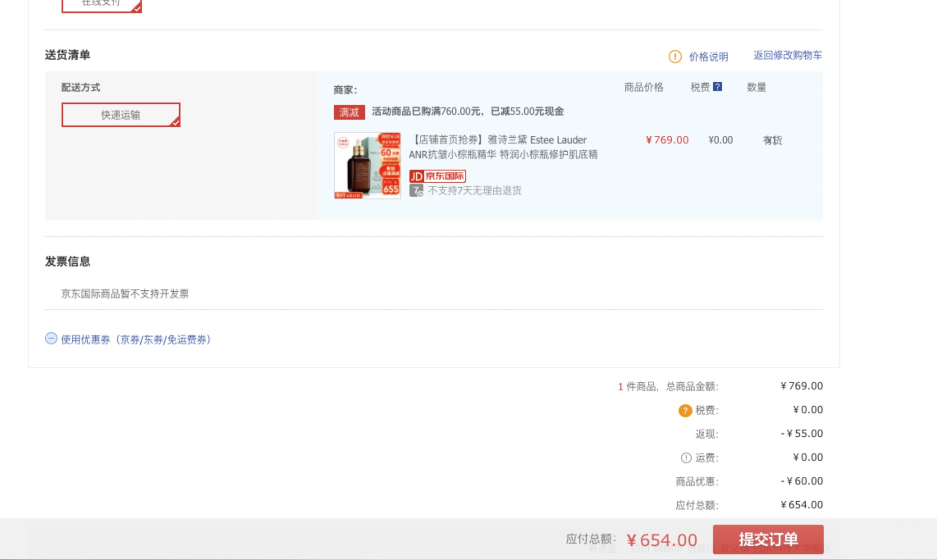Viewport: 937px width, 560px height.
Task: Click 不支持7天无理由退货 text
Action: 475,191
